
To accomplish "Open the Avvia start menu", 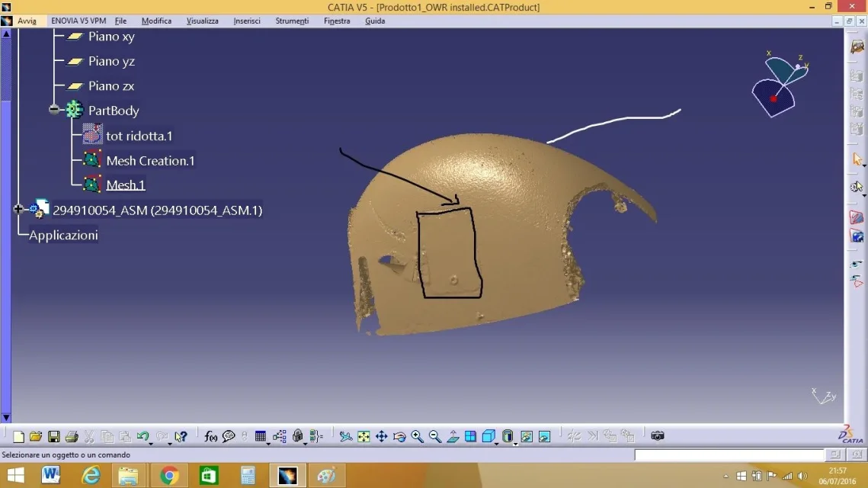I will (27, 21).
